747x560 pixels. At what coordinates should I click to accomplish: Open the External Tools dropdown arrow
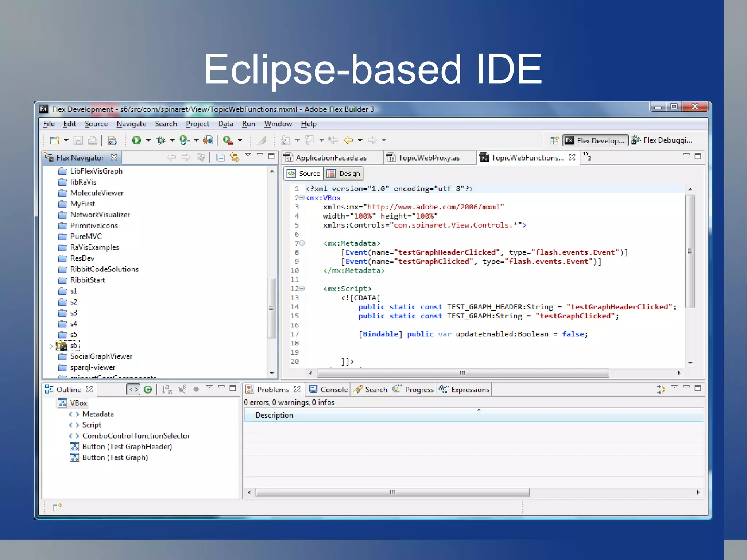click(240, 140)
